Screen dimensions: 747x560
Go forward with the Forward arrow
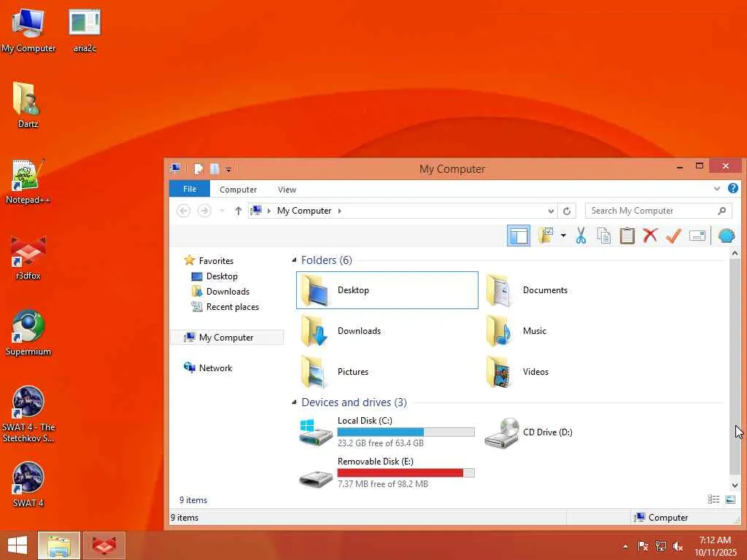(204, 211)
